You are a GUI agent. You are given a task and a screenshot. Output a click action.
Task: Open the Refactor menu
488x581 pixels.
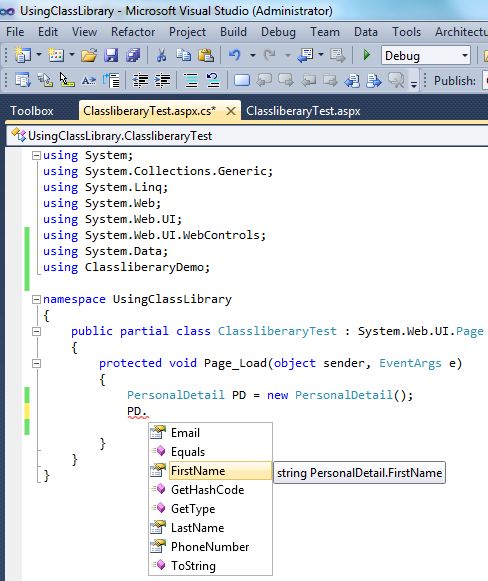[x=133, y=32]
